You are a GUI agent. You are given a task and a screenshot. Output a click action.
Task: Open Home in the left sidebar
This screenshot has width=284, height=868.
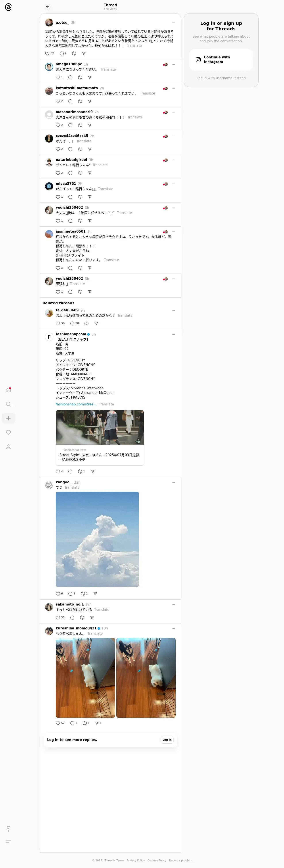coord(8,390)
